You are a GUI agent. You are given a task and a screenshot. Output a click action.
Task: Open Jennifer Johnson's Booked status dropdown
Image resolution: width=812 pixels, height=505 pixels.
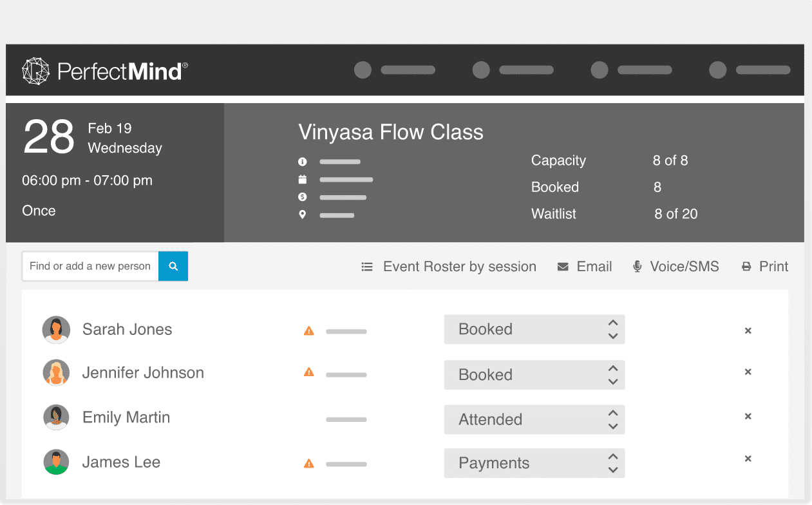coord(534,375)
